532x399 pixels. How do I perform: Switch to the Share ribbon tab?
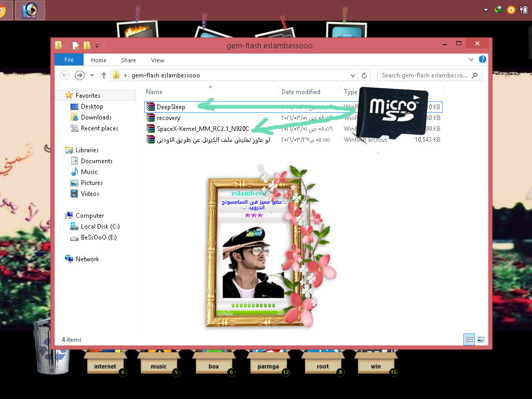pos(128,60)
